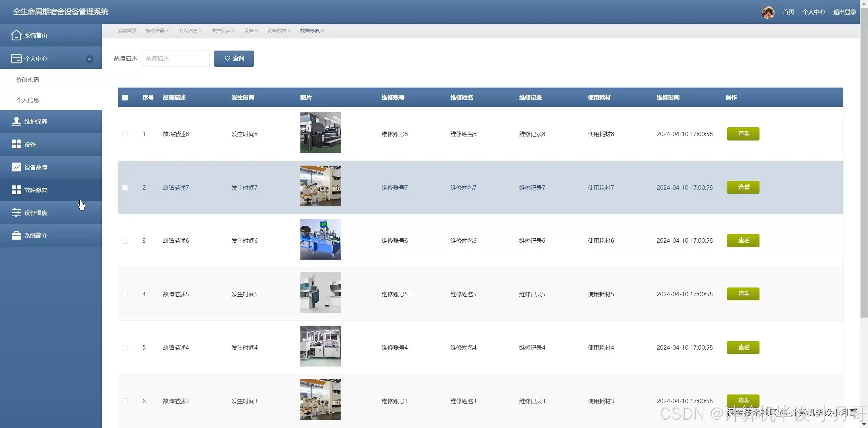Switch to the 设备故障 tab
The width and height of the screenshot is (868, 428).
click(x=277, y=31)
